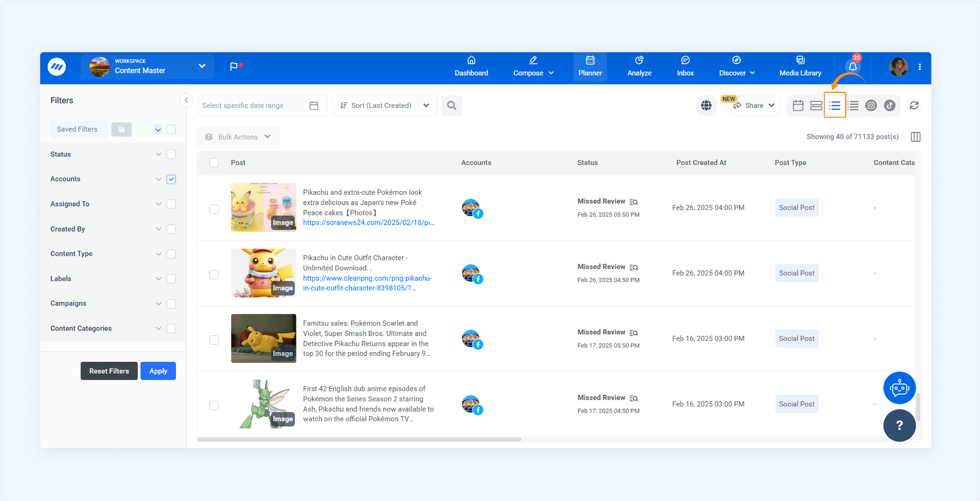Open the help question mark button
Image resolution: width=980 pixels, height=501 pixels.
(x=899, y=425)
